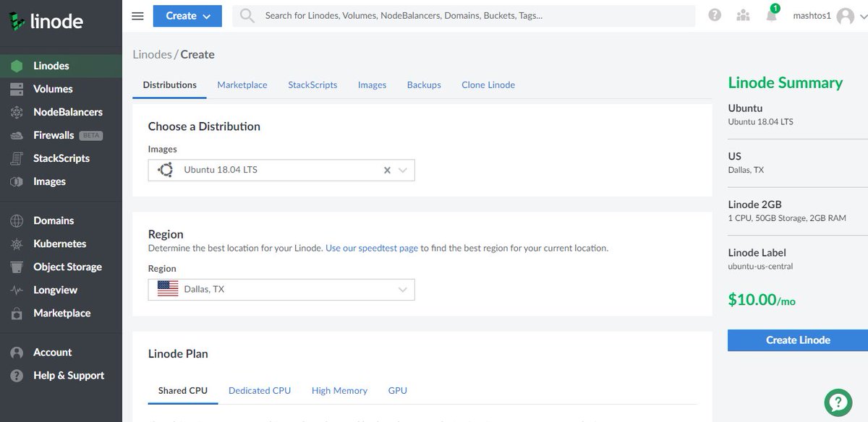
Task: Open the Dallas, TX combo box
Action: pyautogui.click(x=281, y=289)
